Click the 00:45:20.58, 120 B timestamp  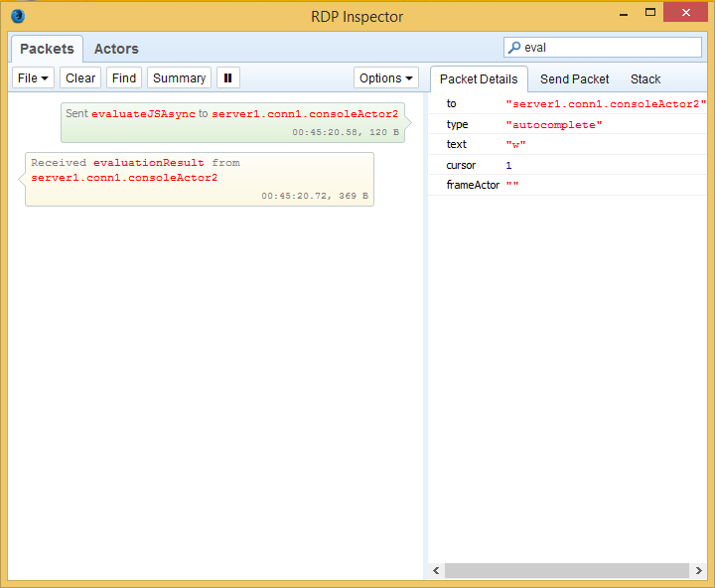[346, 132]
